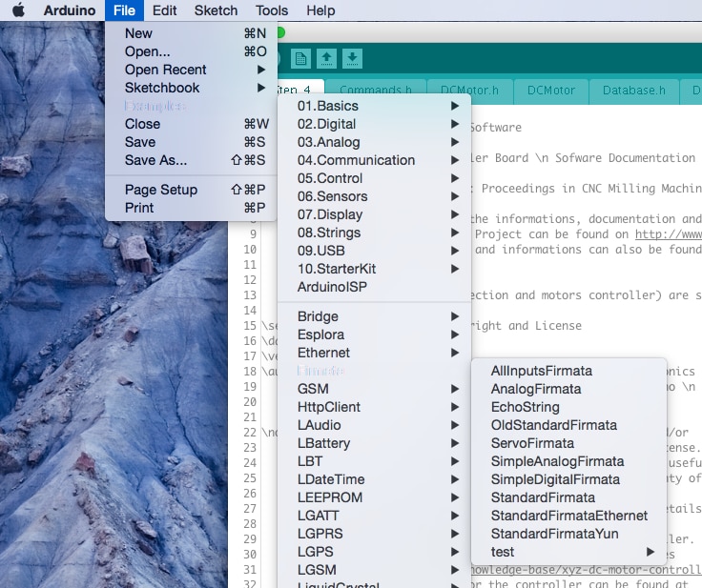702x588 pixels.
Task: Open the ArduinoISP example
Action: tap(332, 287)
